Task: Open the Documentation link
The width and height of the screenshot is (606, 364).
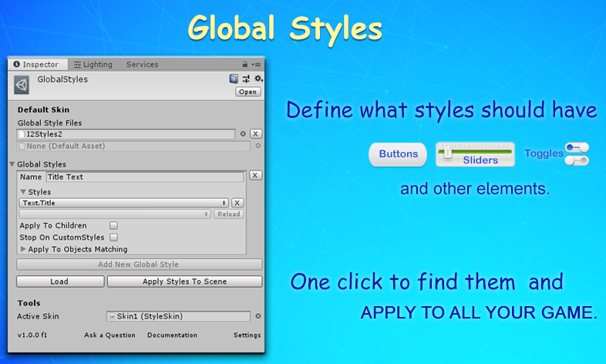Action: [x=172, y=335]
